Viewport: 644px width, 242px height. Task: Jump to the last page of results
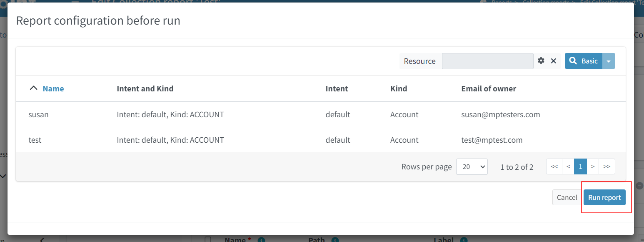[607, 166]
